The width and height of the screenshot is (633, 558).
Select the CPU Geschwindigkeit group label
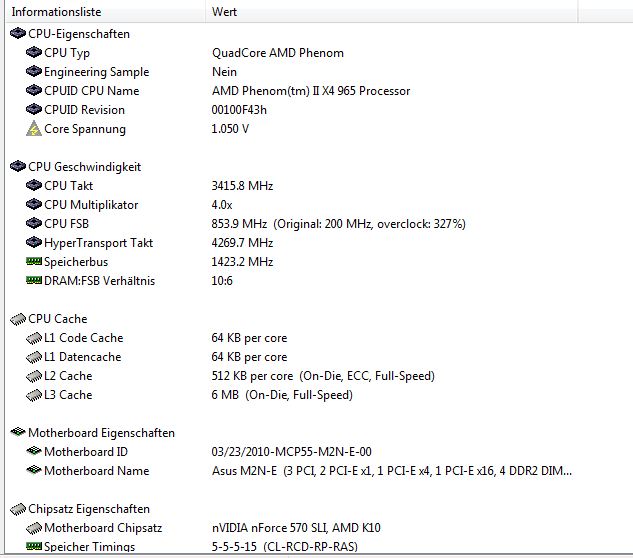coord(84,167)
